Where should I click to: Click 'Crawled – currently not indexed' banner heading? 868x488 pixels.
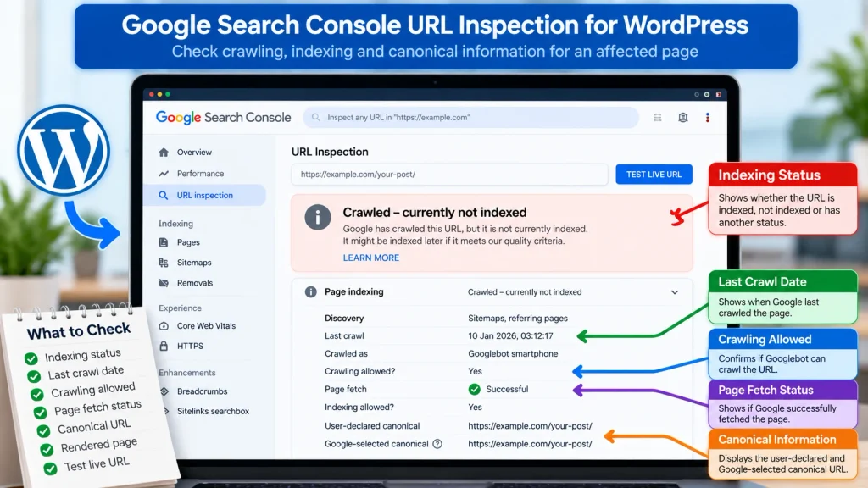click(435, 213)
